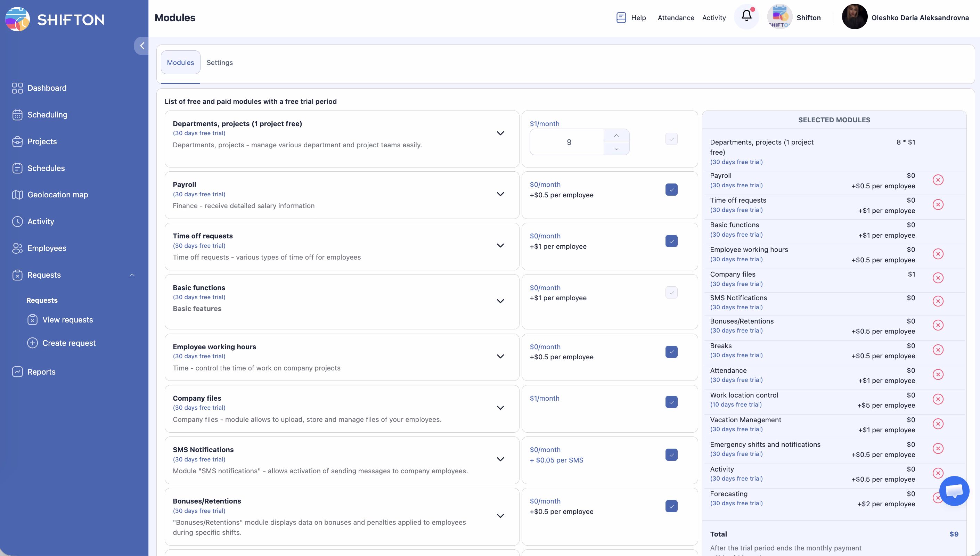The image size is (980, 556).
Task: Toggle the SMS Notifications checkbox
Action: 671,455
